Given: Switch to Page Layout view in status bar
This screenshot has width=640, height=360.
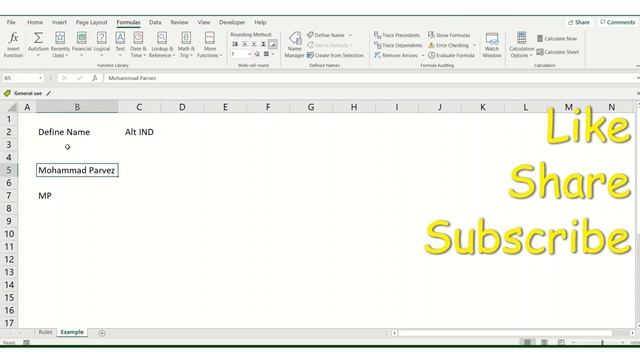Looking at the screenshot, I should pos(544,342).
